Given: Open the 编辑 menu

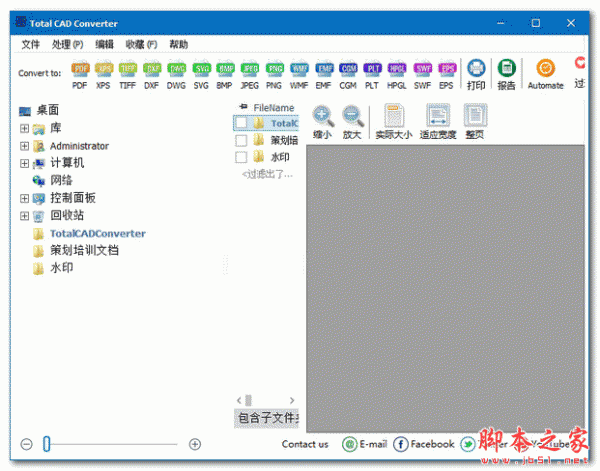Looking at the screenshot, I should (104, 44).
